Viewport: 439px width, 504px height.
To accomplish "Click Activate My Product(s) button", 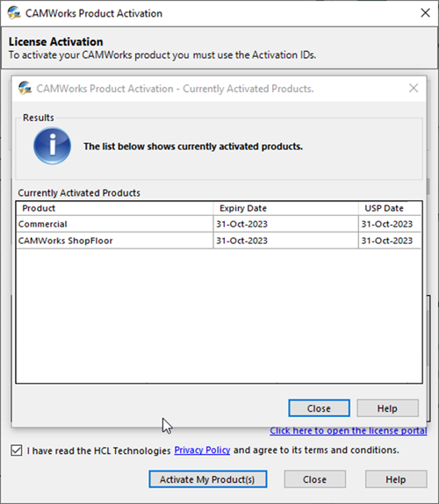I will click(208, 479).
